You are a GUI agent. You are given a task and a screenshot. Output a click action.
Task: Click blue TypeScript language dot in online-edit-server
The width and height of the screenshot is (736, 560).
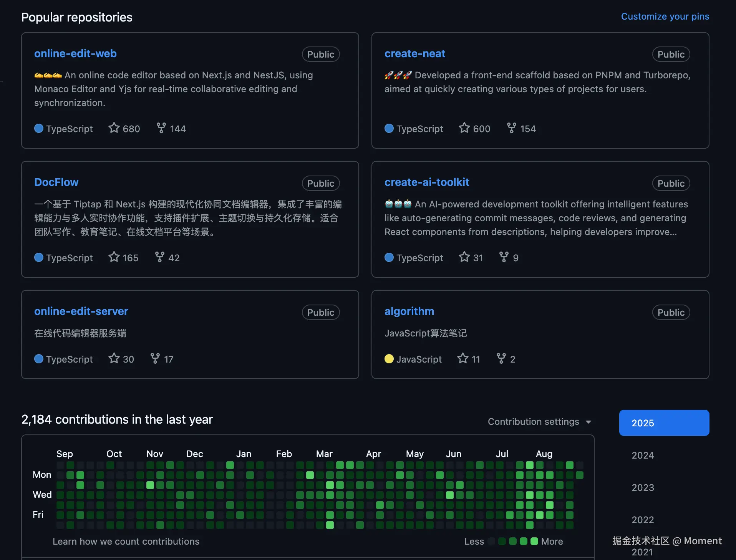pyautogui.click(x=39, y=359)
